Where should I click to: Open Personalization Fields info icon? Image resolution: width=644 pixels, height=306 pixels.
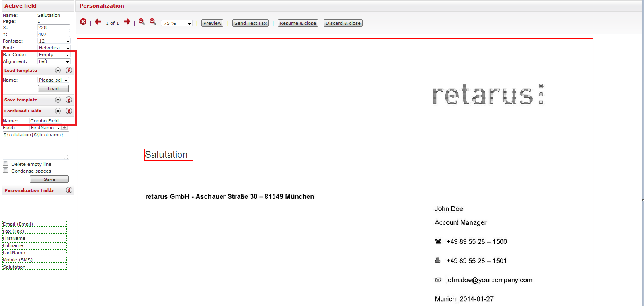pyautogui.click(x=69, y=190)
